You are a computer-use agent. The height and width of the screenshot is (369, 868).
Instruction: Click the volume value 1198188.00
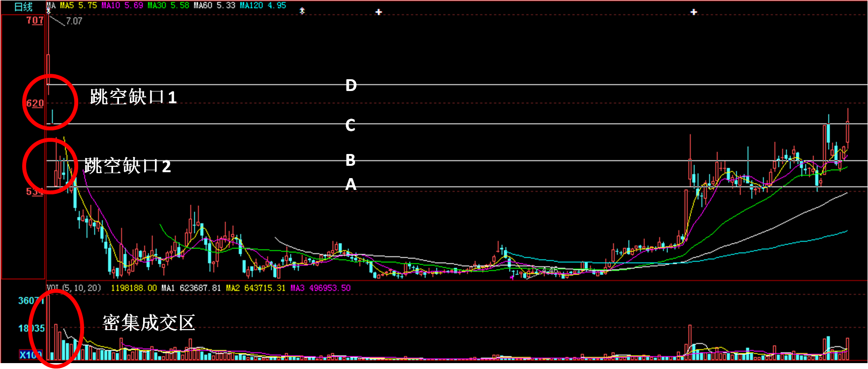coord(134,288)
